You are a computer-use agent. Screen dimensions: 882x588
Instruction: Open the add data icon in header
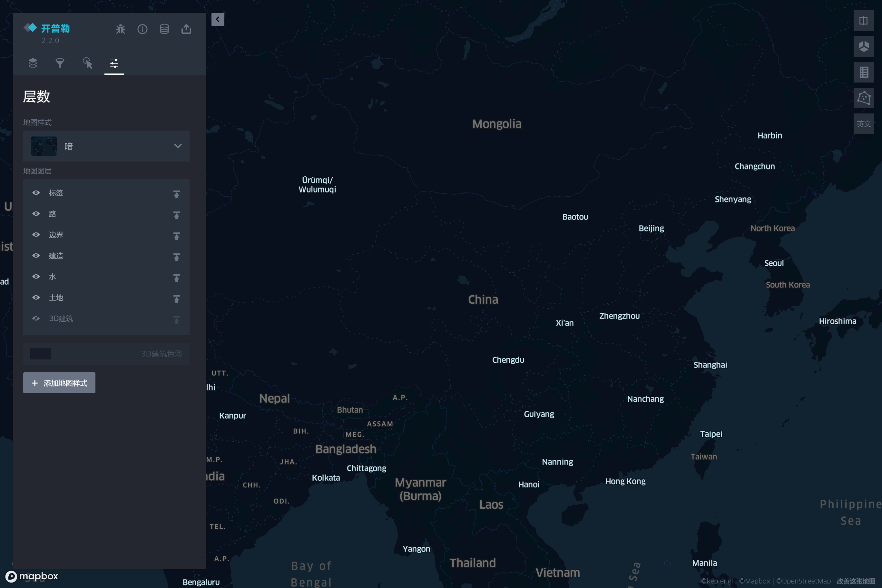click(164, 29)
